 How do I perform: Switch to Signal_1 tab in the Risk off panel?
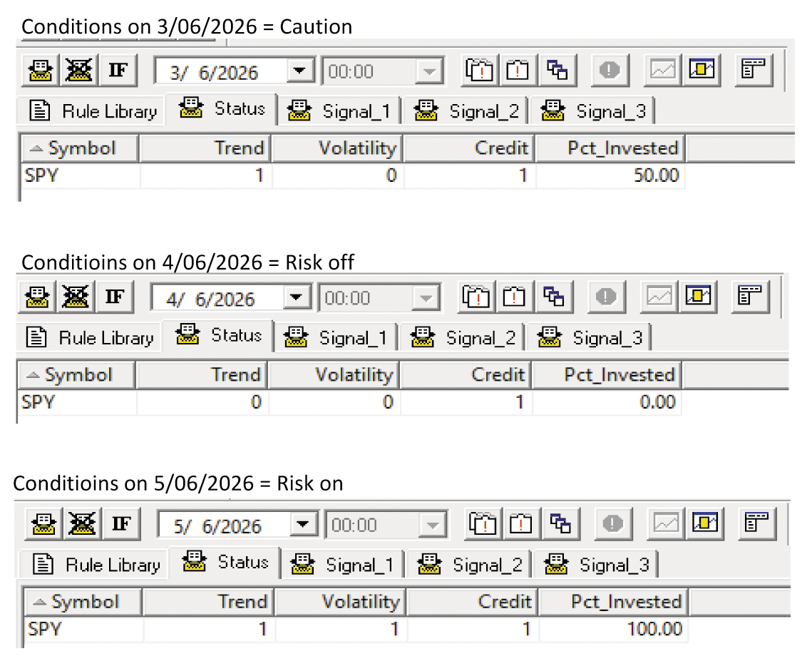tap(336, 338)
